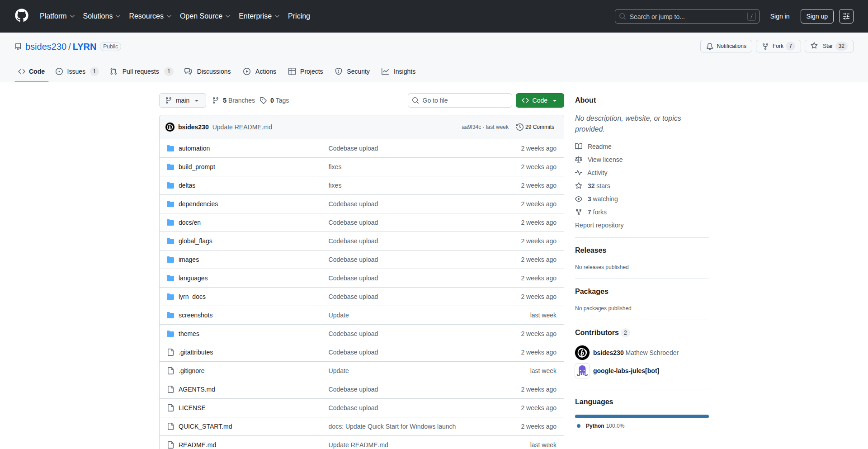
Task: Open the 29 Commits history
Action: (535, 127)
